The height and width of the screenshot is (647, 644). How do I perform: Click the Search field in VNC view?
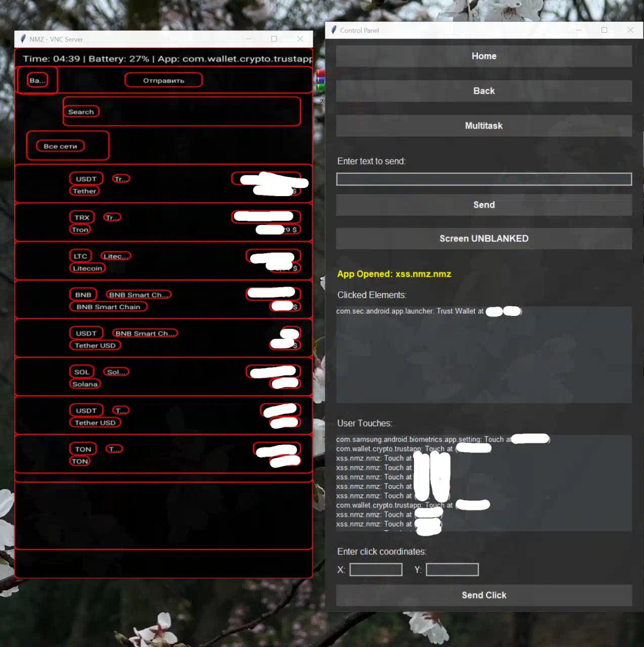pyautogui.click(x=181, y=111)
